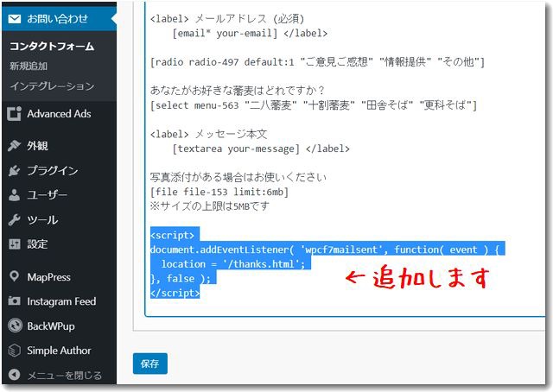Click the envelope icon beside お問い合わせ

(x=14, y=18)
